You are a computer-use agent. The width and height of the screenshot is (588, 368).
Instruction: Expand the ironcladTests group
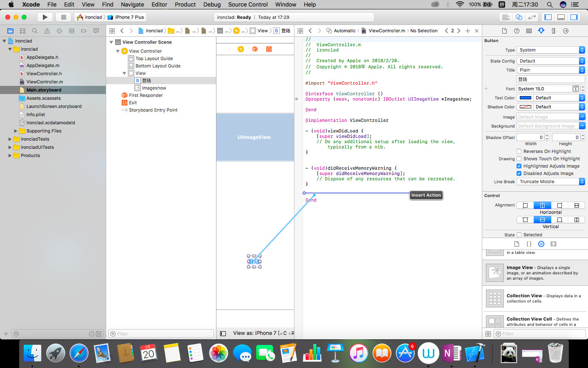[x=10, y=139]
